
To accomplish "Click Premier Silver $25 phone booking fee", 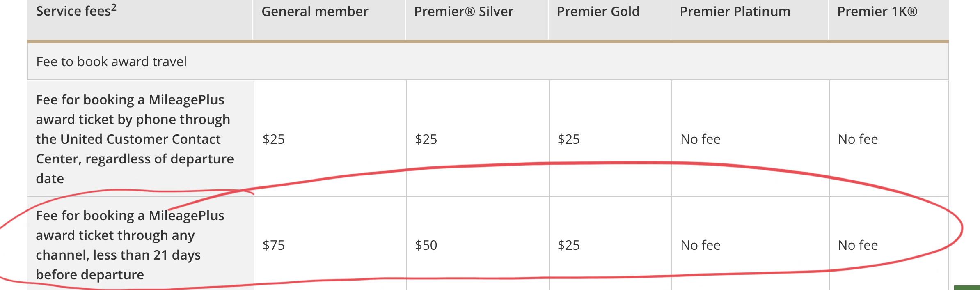I will 426,139.
